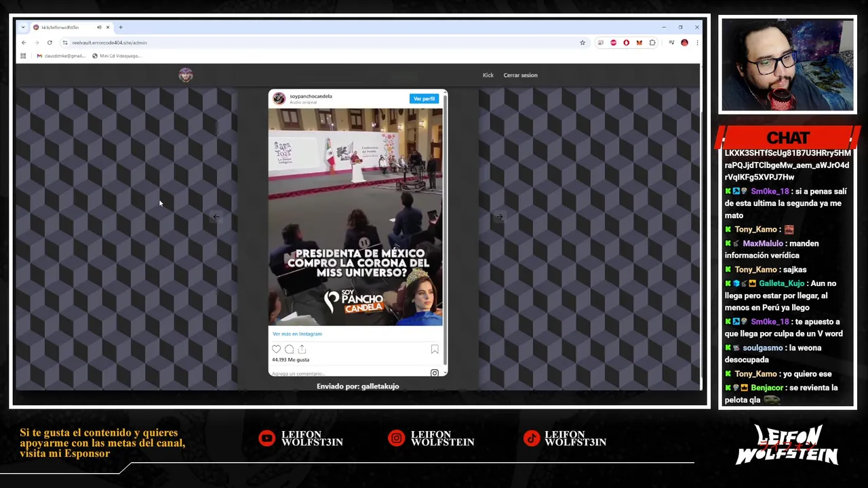The image size is (868, 488).
Task: Click soulgasmo username in chat
Action: click(763, 348)
